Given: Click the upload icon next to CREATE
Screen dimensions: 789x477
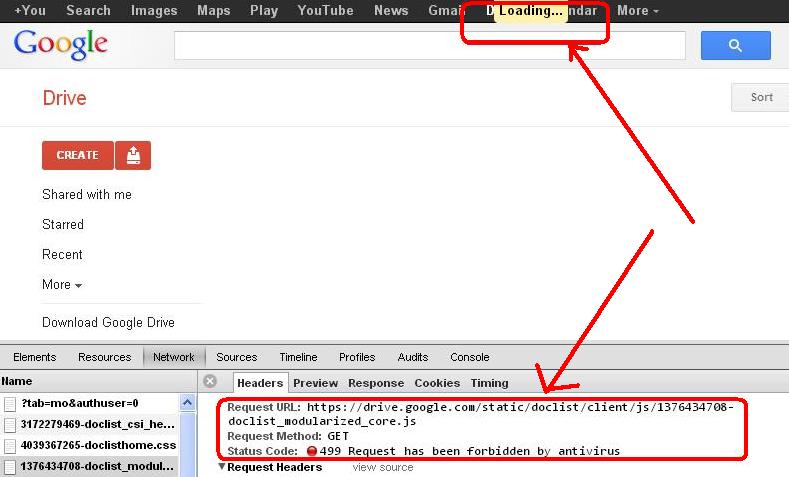Looking at the screenshot, I should pyautogui.click(x=133, y=155).
